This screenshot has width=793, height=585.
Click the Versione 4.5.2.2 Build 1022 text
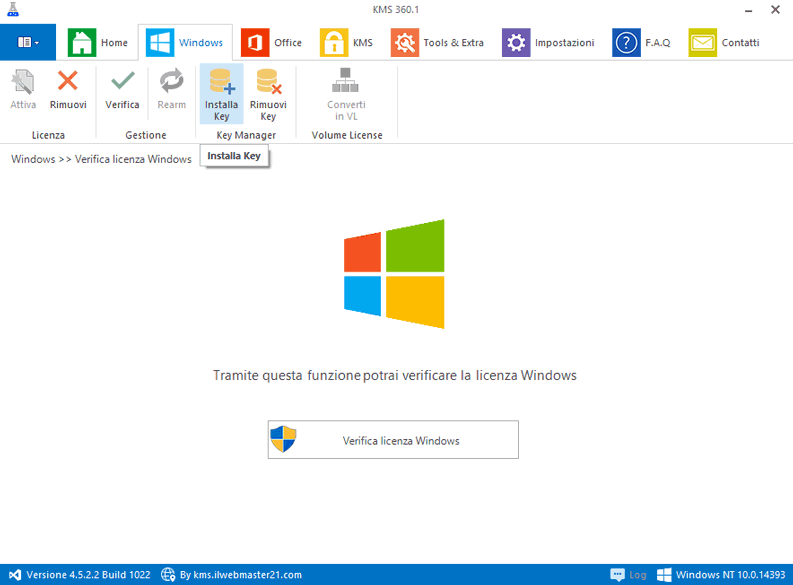(89, 575)
